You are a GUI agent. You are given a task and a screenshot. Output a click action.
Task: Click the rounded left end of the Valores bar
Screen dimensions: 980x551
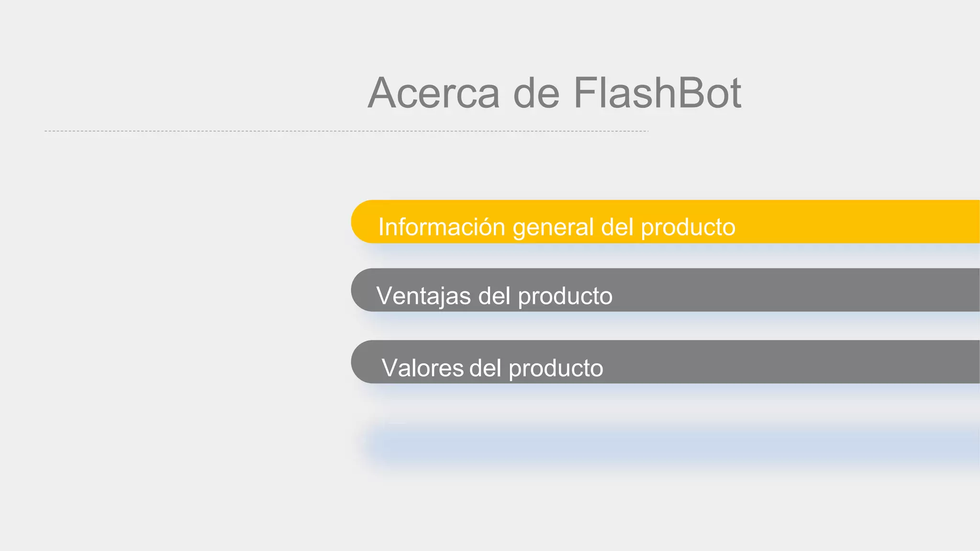(x=365, y=362)
